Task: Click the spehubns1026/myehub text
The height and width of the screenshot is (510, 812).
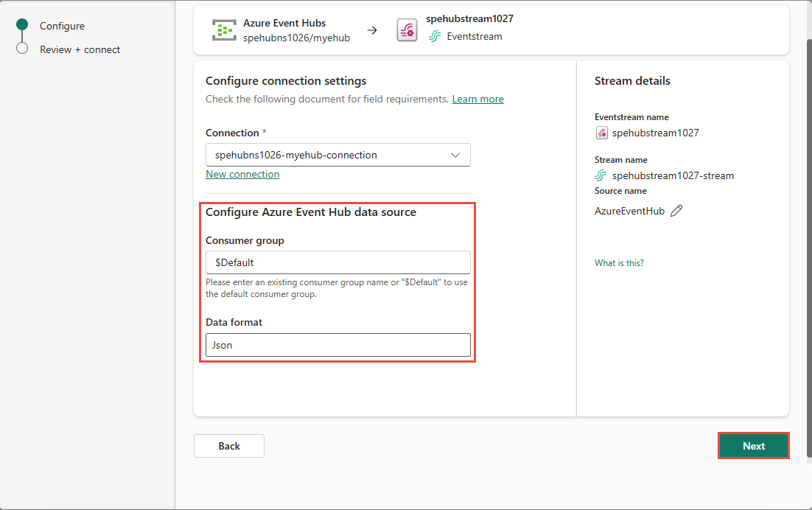Action: coord(296,38)
